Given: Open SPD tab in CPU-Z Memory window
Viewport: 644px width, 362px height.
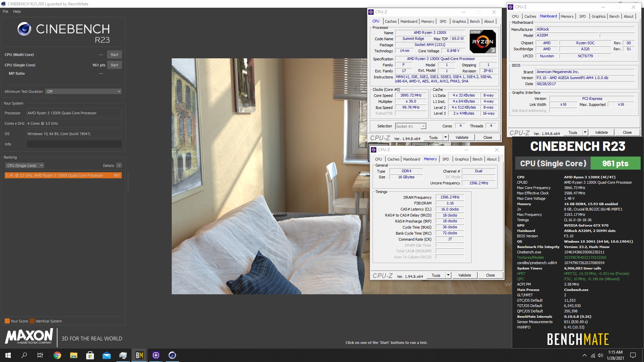Looking at the screenshot, I should point(445,159).
